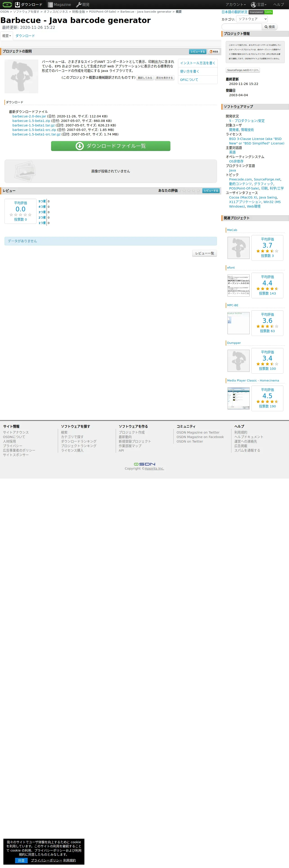Open the 開発 wrench item in the top bar
The height and width of the screenshot is (868, 289).
83,4
